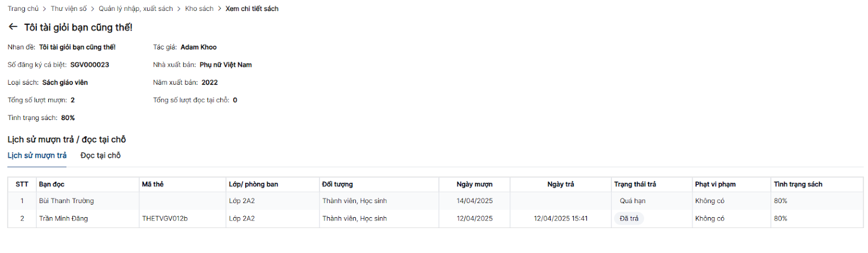868x253 pixels.
Task: Click the Đối tượng column header
Action: tap(337, 185)
